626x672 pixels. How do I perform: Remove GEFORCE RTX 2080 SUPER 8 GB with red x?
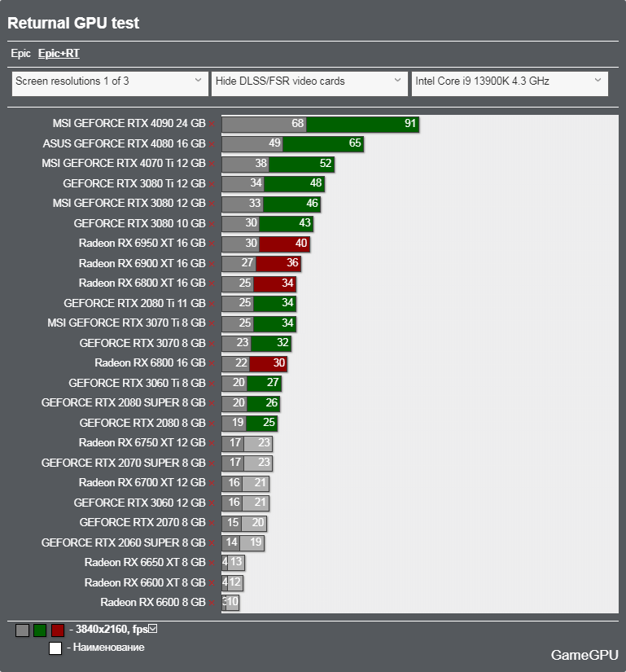(x=212, y=403)
